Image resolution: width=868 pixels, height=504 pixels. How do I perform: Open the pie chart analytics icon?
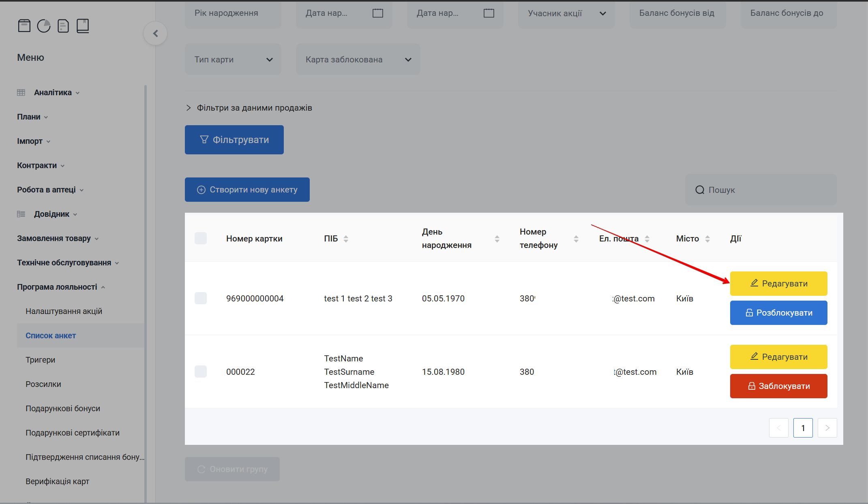(44, 26)
